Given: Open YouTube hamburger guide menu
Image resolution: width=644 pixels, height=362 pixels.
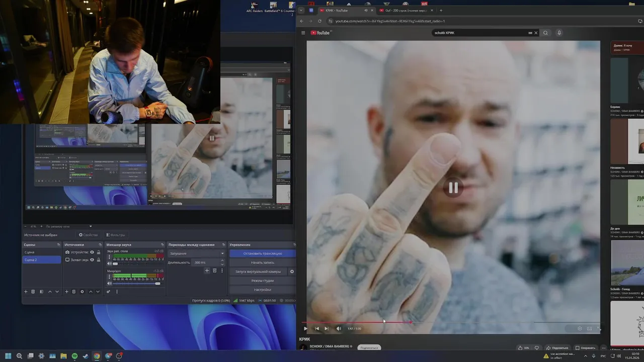Looking at the screenshot, I should [303, 33].
